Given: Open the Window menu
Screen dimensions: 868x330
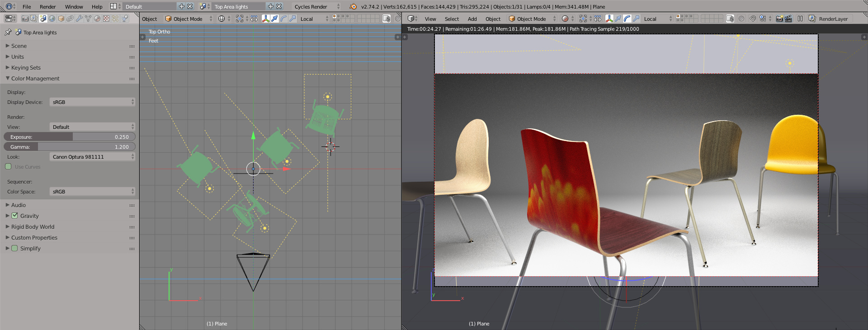Looking at the screenshot, I should tap(74, 7).
